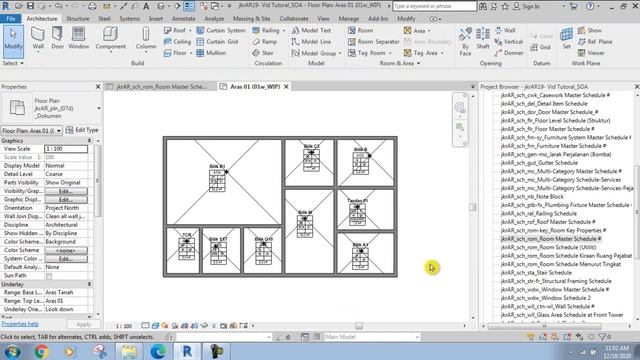This screenshot has width=640, height=360.
Task: Activate the Door tool
Action: (58, 39)
